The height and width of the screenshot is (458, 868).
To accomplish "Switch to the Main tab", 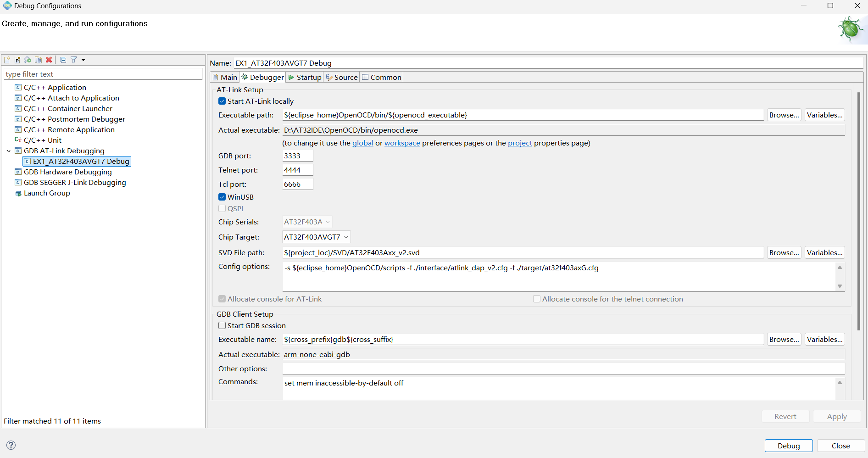I will 225,77.
